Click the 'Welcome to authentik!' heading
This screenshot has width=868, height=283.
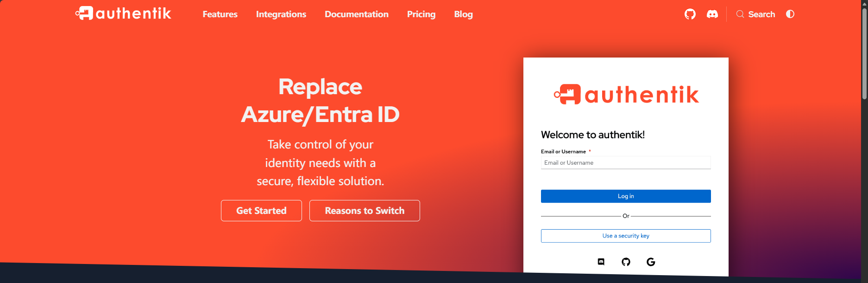(593, 135)
